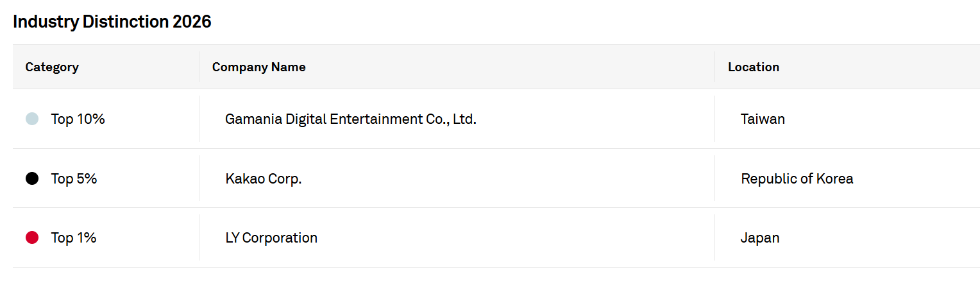Select the Top 5% category label

pos(74,178)
